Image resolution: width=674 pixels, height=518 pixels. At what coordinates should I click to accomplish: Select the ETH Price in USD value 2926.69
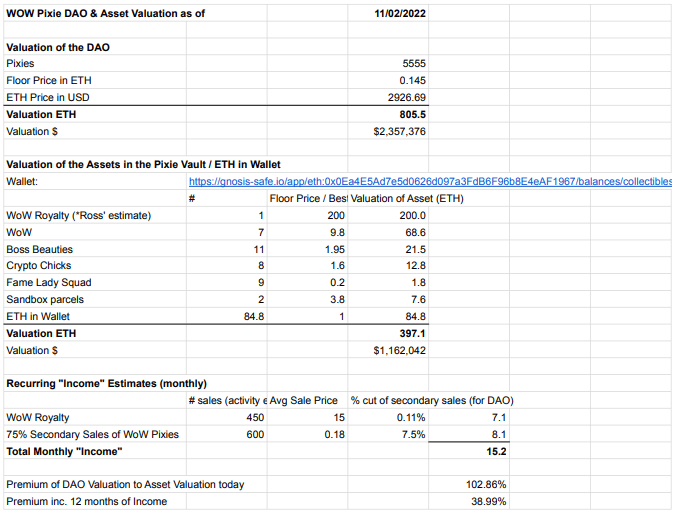(407, 97)
